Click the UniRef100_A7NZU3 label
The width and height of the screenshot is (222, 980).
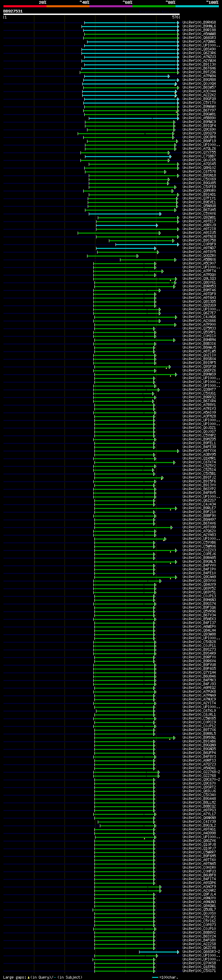[x=199, y=57]
